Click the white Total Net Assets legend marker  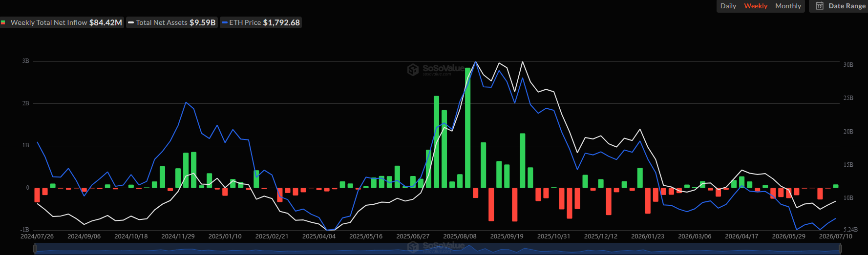click(x=131, y=22)
